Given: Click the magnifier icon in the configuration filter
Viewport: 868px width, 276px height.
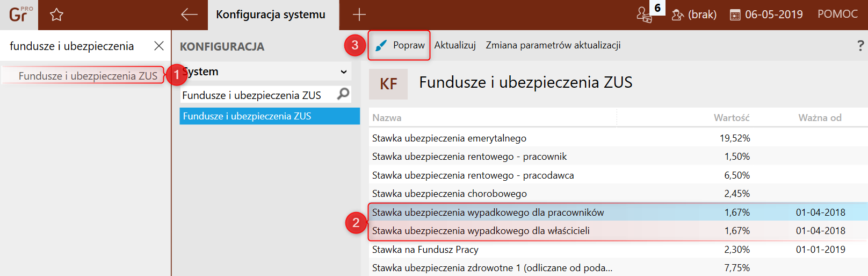Looking at the screenshot, I should pyautogui.click(x=343, y=94).
